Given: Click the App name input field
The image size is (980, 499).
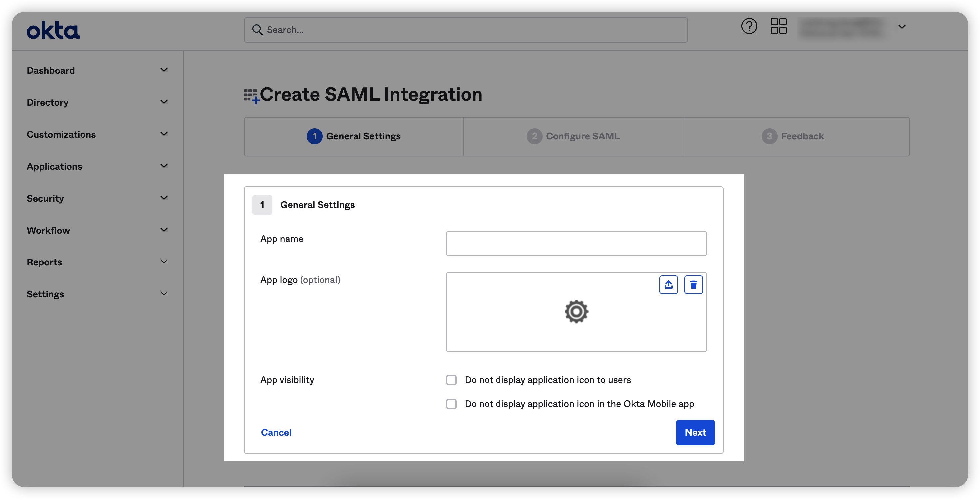Looking at the screenshot, I should (576, 244).
